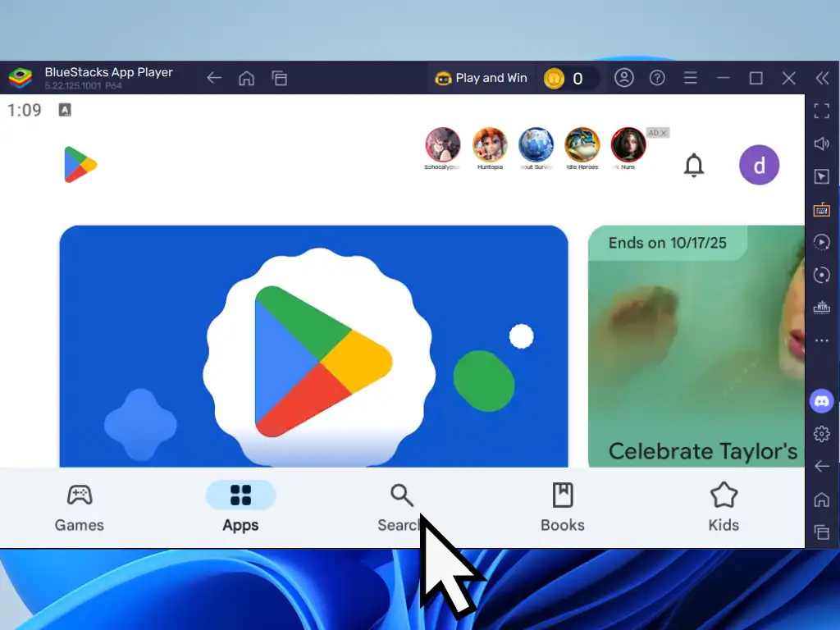The image size is (840, 630).
Task: Open the keyboard controls icon in sidebar
Action: 821,210
